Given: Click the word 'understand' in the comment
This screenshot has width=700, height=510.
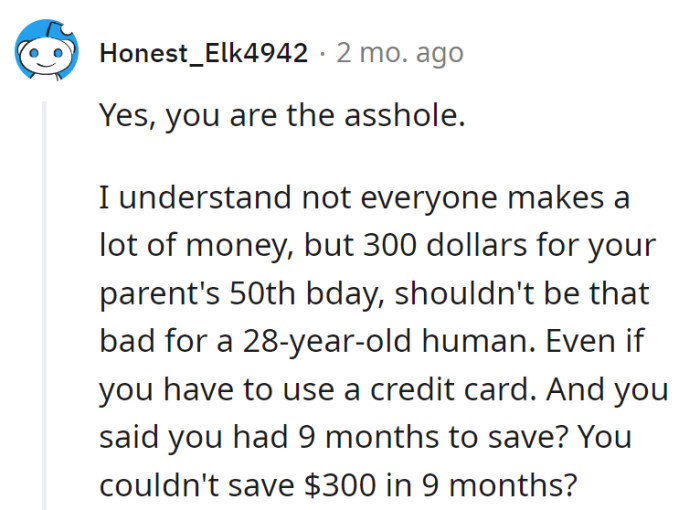Looking at the screenshot, I should (205, 197).
